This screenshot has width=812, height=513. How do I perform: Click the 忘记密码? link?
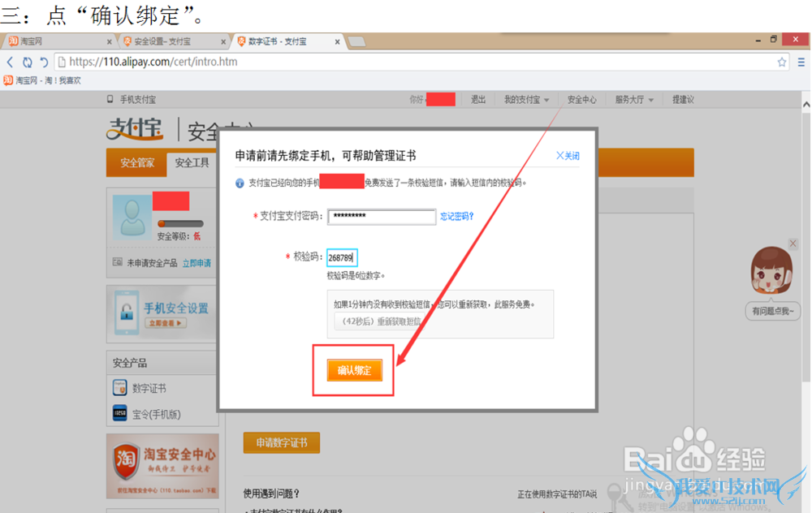pos(456,217)
